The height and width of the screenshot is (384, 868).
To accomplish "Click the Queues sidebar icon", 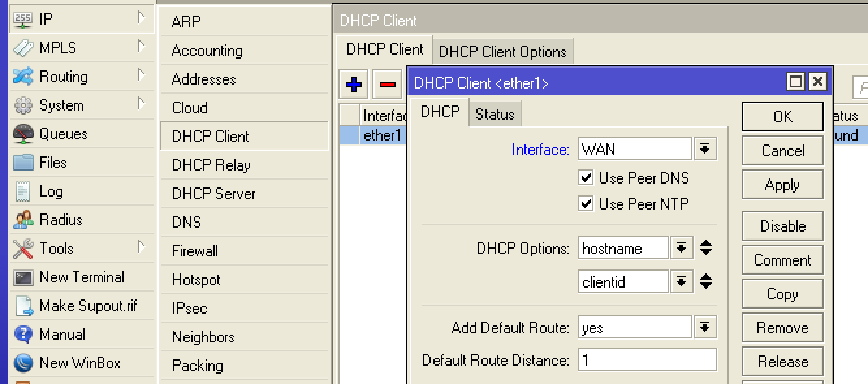I will pyautogui.click(x=23, y=133).
